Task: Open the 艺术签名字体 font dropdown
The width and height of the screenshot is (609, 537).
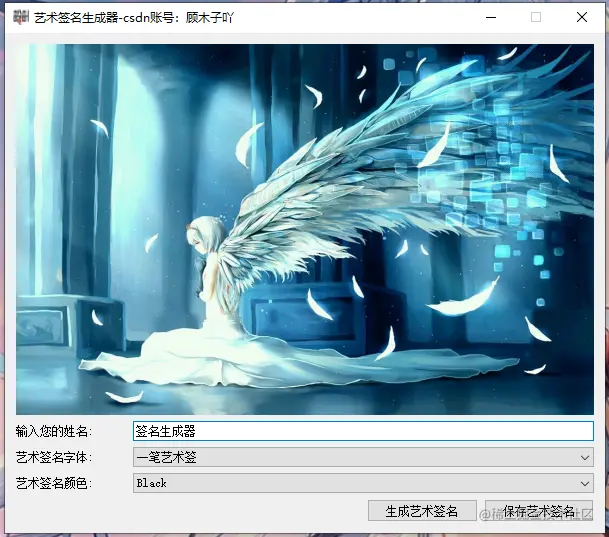Action: pyautogui.click(x=363, y=457)
